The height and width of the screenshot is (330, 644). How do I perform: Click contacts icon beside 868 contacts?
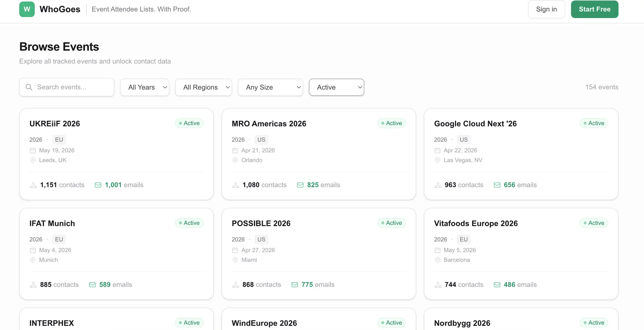pos(236,285)
